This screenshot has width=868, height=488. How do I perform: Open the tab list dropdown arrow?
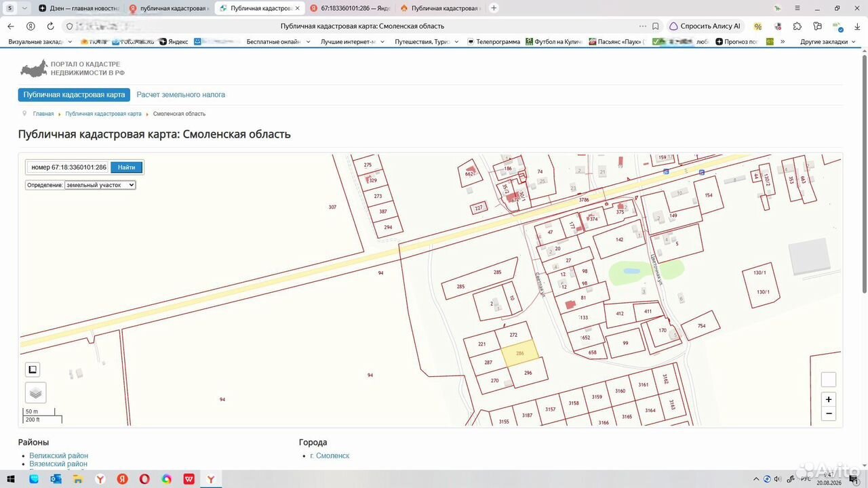(x=25, y=8)
